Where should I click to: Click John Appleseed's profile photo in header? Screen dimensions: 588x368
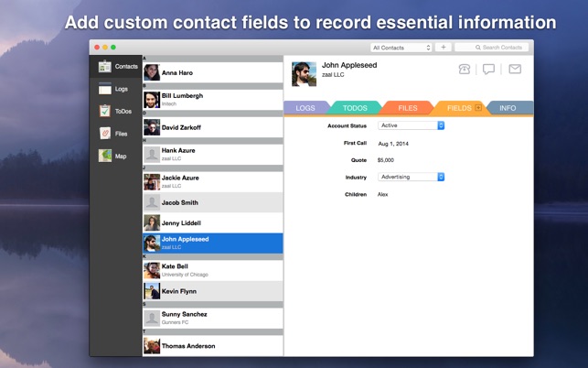[304, 74]
